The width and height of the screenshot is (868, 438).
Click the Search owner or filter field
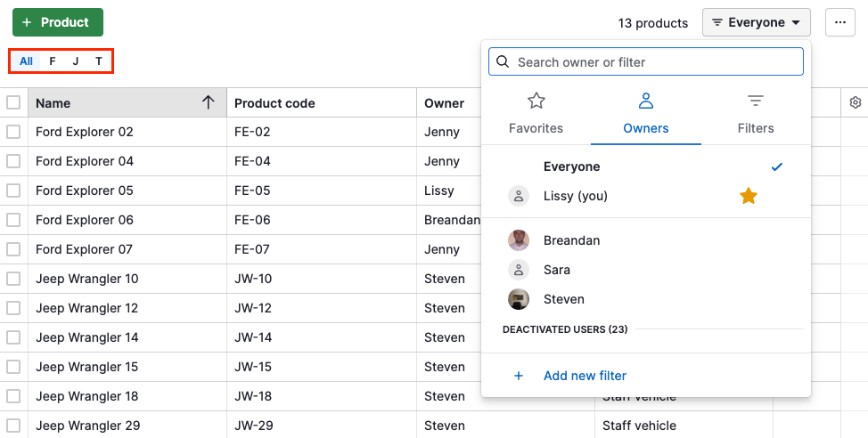coord(645,62)
